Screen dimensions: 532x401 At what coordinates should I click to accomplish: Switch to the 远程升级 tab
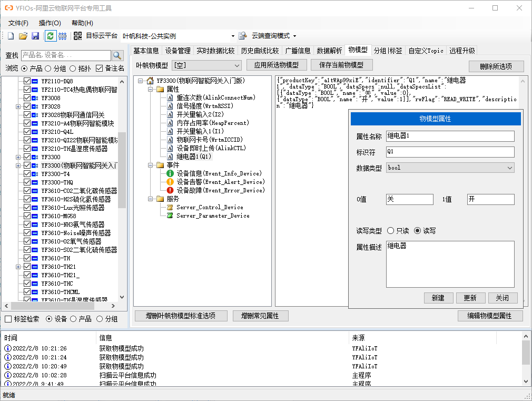pyautogui.click(x=462, y=51)
